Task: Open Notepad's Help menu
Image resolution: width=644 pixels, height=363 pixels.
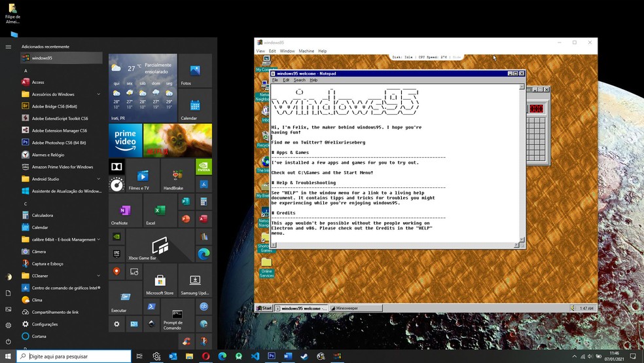Action: click(313, 80)
